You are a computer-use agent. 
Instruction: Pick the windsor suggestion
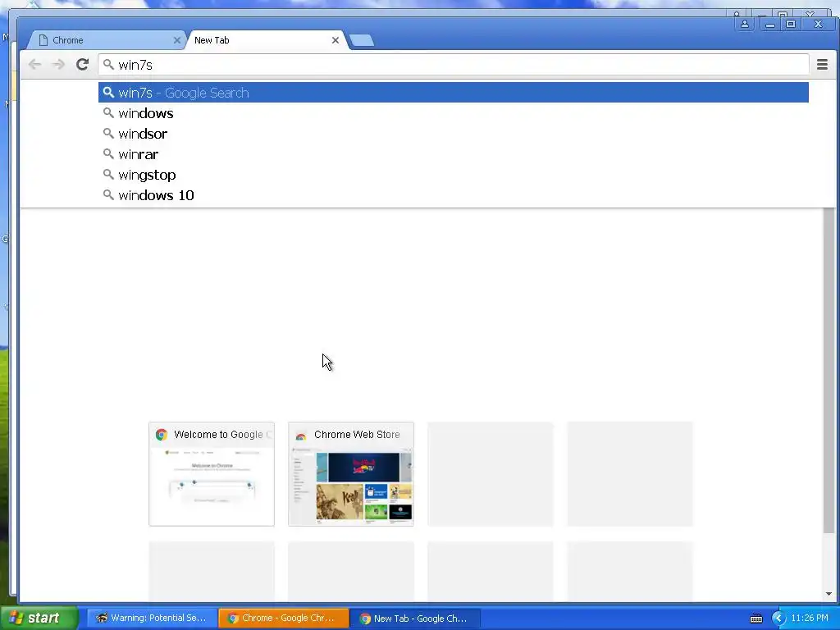pos(453,134)
